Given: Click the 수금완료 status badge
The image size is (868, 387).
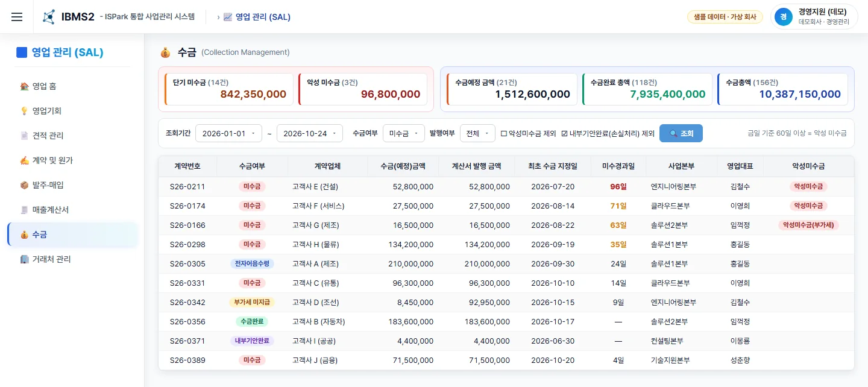Looking at the screenshot, I should (252, 322).
